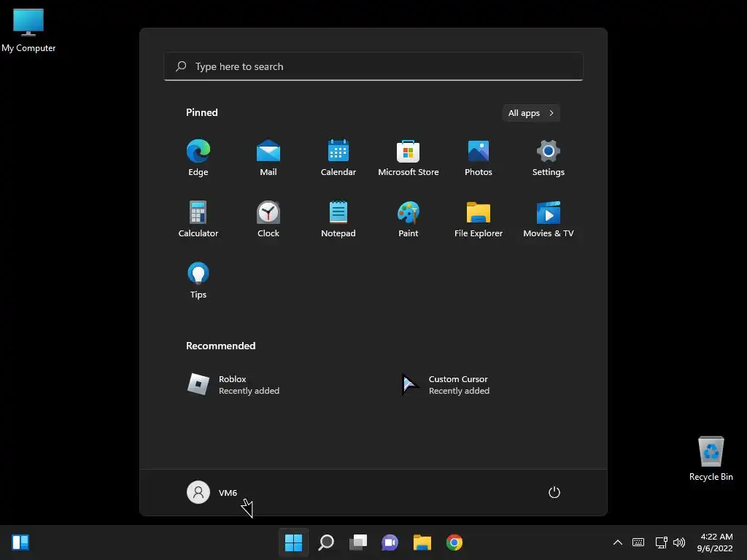The image size is (747, 560).
Task: Open the Clock app
Action: [x=268, y=219]
